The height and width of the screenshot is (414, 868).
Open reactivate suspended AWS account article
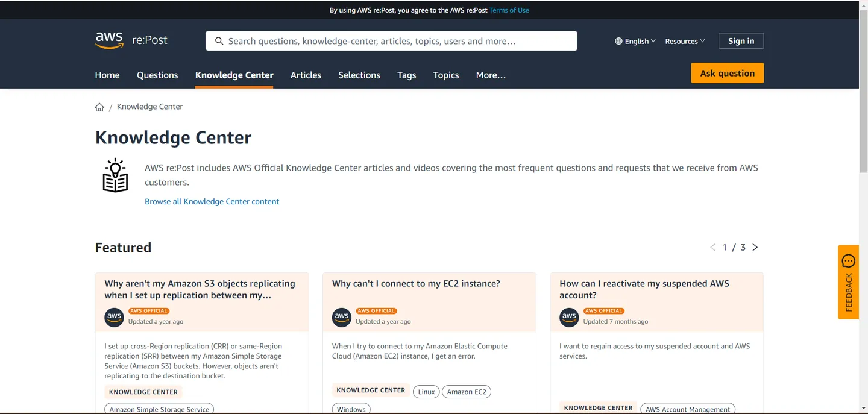[644, 289]
